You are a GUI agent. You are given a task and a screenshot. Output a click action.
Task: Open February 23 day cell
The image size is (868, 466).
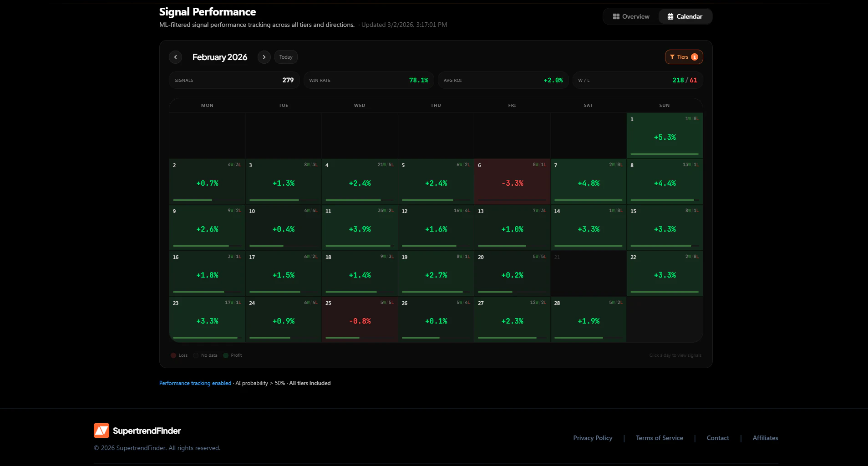click(207, 319)
